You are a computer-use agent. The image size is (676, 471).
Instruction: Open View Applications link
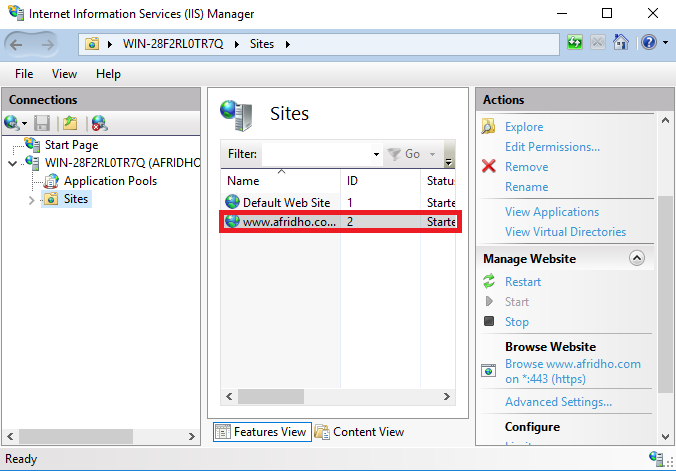point(552,212)
